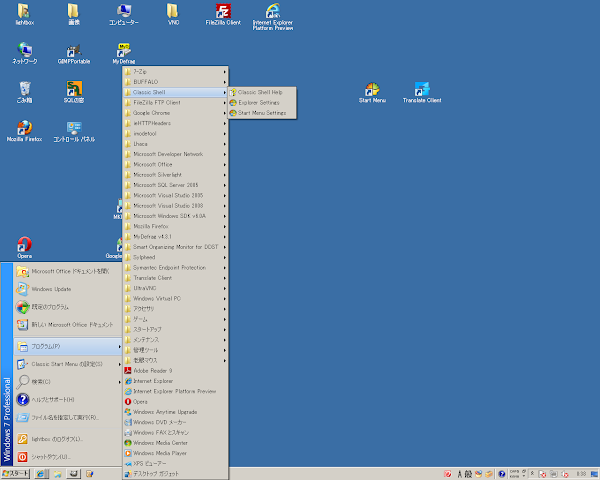Open the GIMPPortable desktop shortcut
The height and width of the screenshot is (480, 600).
pyautogui.click(x=74, y=54)
